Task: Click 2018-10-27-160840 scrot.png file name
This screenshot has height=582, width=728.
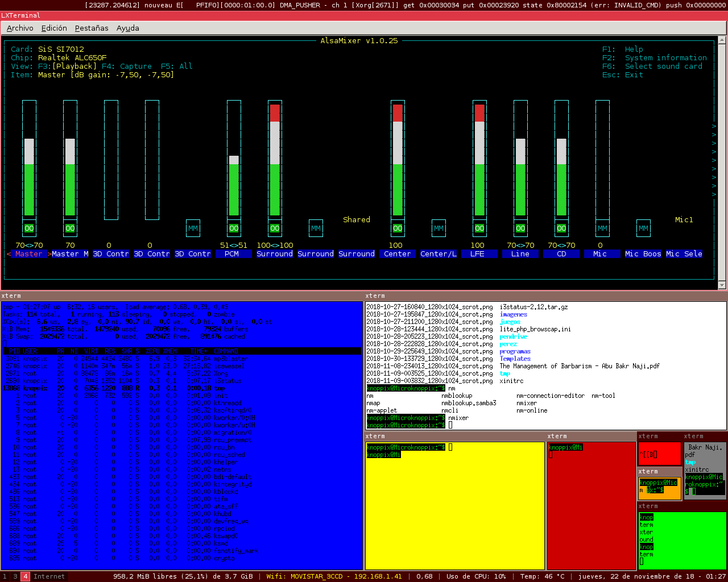Action: (429, 307)
